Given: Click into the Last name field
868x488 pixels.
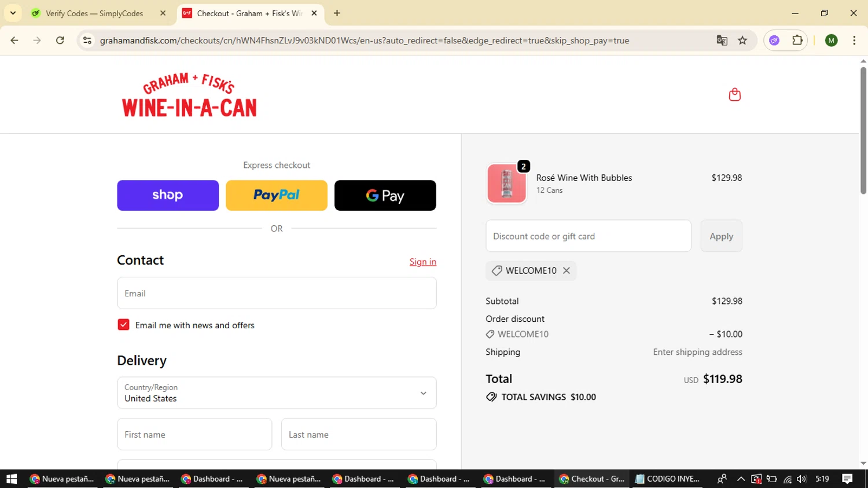Looking at the screenshot, I should [x=359, y=434].
